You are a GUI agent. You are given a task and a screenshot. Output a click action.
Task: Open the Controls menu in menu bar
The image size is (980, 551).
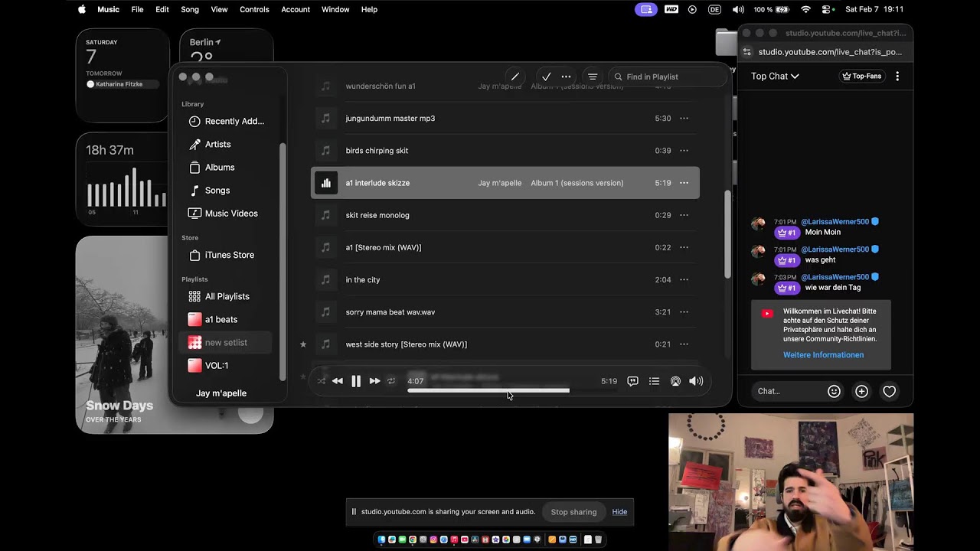pos(254,9)
